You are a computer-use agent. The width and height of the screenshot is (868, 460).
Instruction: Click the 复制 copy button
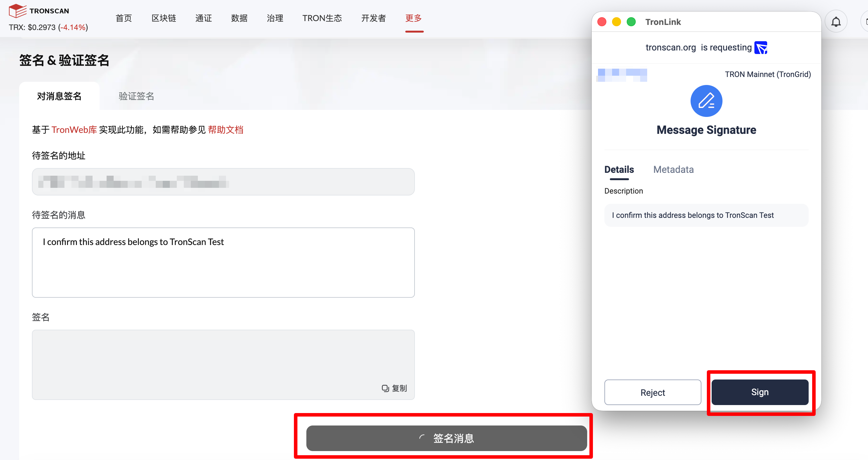394,388
